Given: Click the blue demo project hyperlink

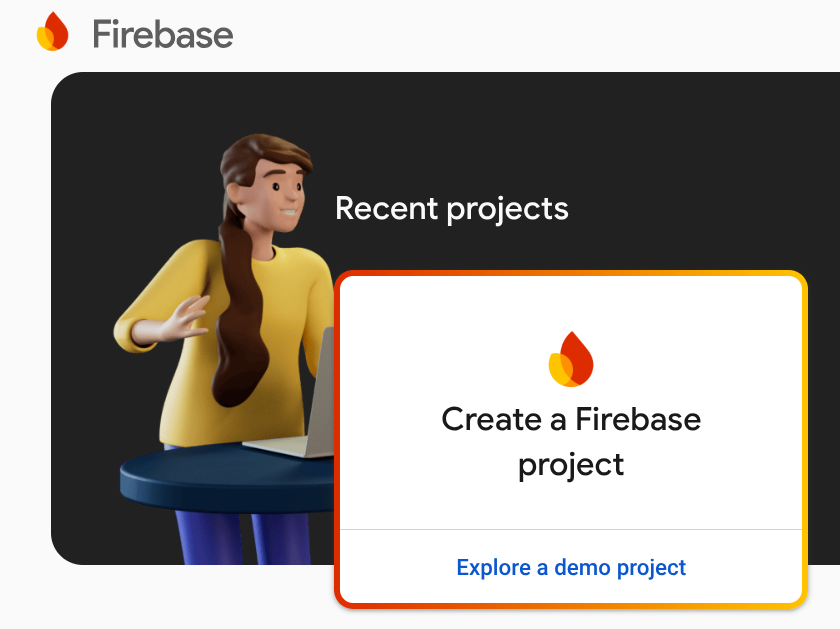Looking at the screenshot, I should (570, 567).
